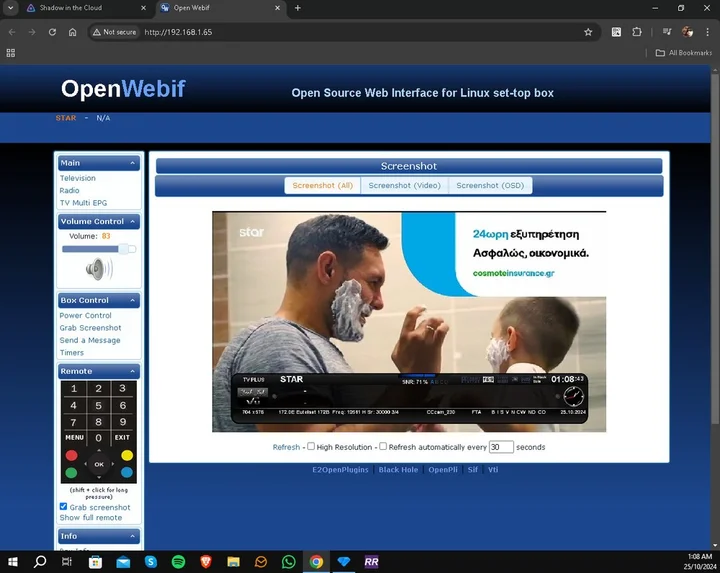Click the browser Home icon
The image size is (720, 573).
[x=73, y=32]
